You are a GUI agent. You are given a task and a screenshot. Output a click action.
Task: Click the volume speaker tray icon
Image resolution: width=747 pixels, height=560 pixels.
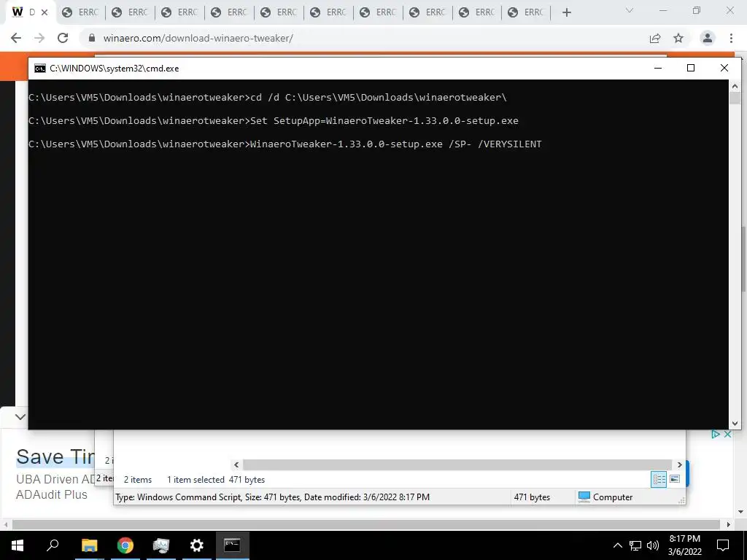pos(653,545)
